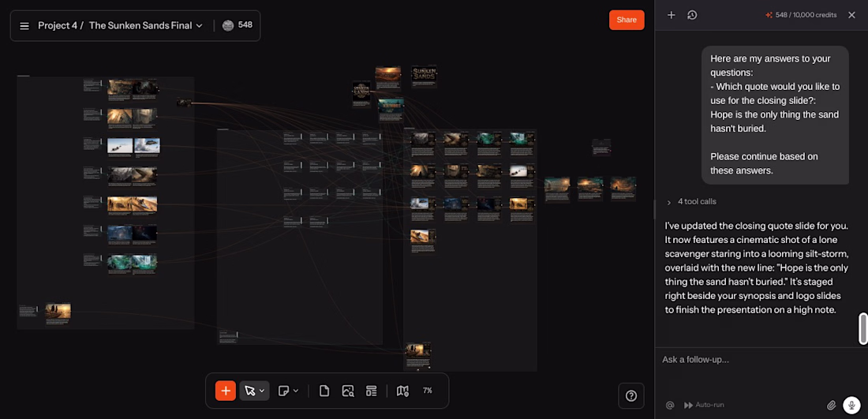Select the isolated node right of the grid
Viewport: 868px width, 419px height.
[601, 147]
